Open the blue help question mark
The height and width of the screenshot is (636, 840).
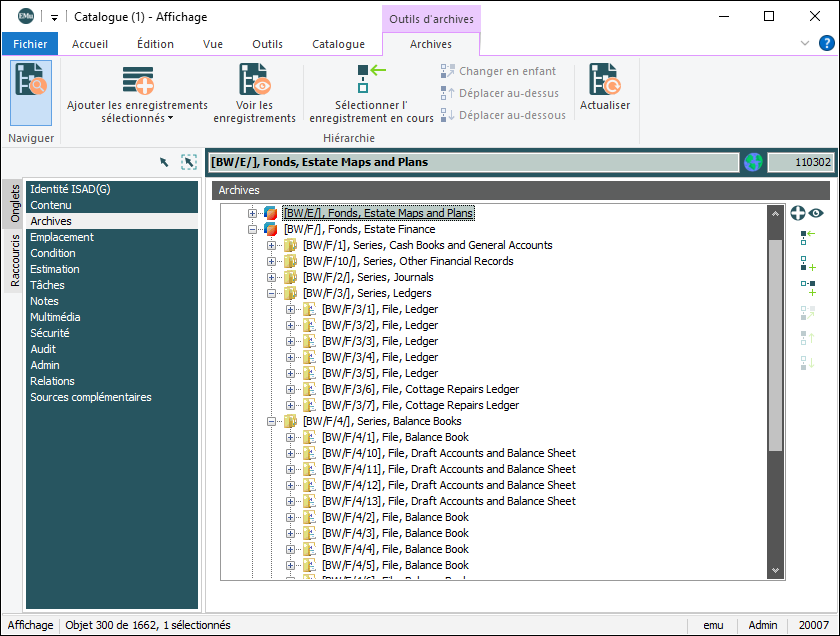827,43
